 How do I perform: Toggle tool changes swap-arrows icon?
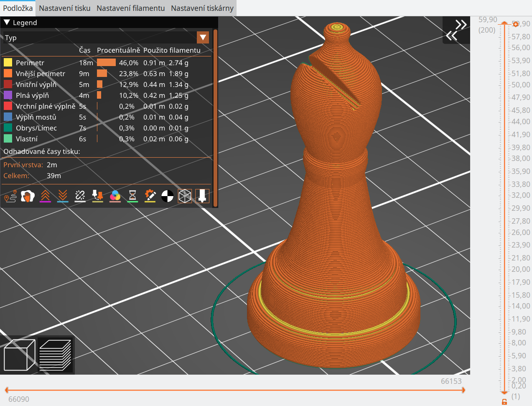[x=98, y=196]
